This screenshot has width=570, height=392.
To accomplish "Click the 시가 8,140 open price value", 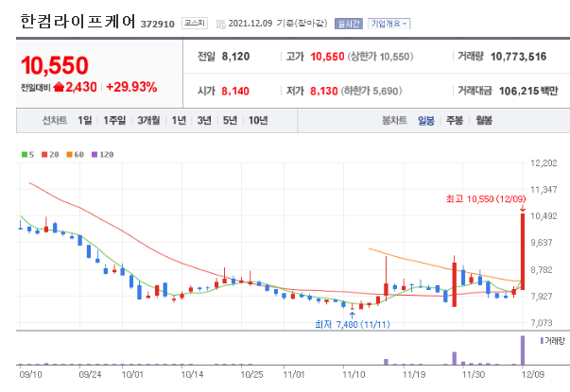I will click(x=235, y=91).
